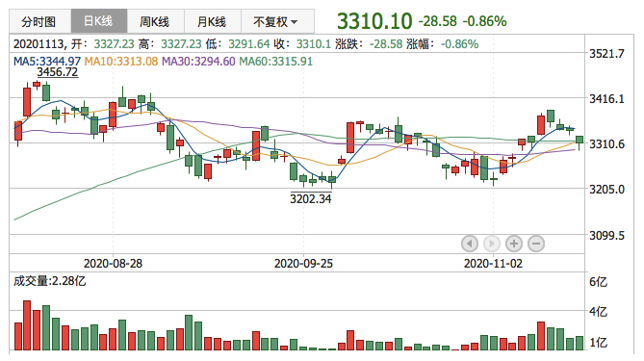Click the last candlestick on the chart

(580, 142)
